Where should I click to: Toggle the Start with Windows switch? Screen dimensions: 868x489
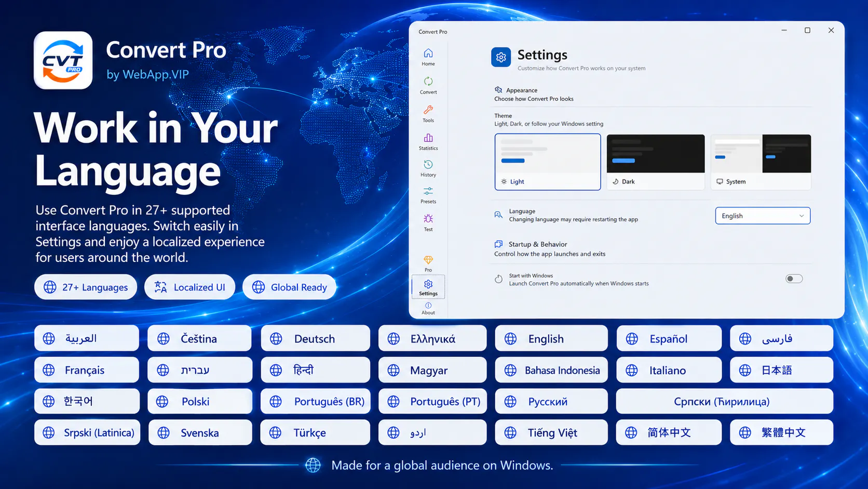tap(794, 279)
